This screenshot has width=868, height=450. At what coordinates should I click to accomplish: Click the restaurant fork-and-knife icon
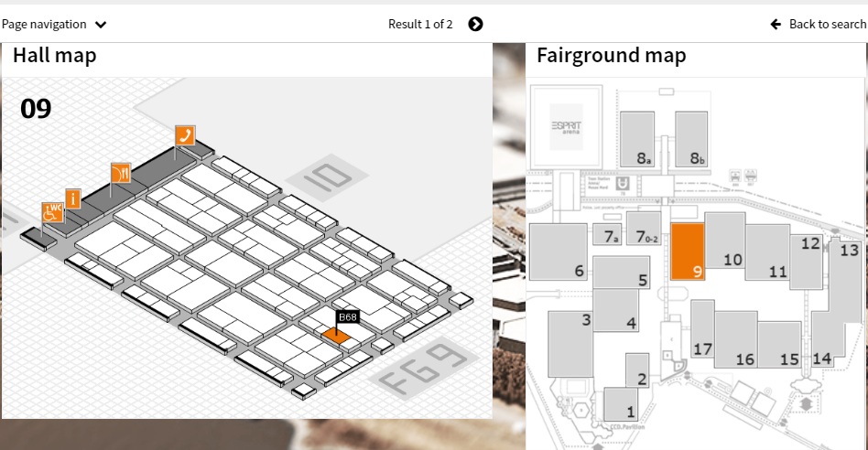[121, 173]
